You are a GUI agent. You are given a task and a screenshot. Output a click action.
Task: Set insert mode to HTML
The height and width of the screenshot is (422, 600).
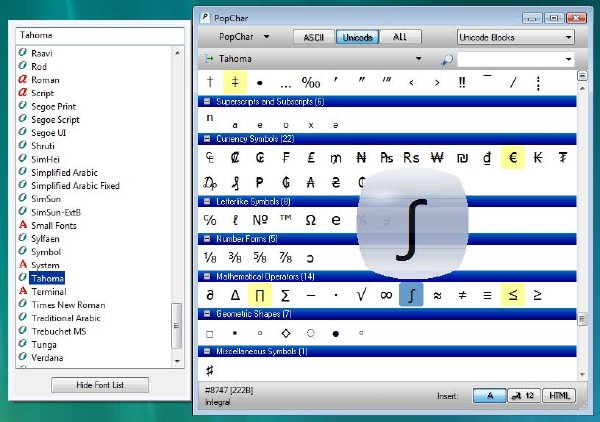[x=559, y=396]
